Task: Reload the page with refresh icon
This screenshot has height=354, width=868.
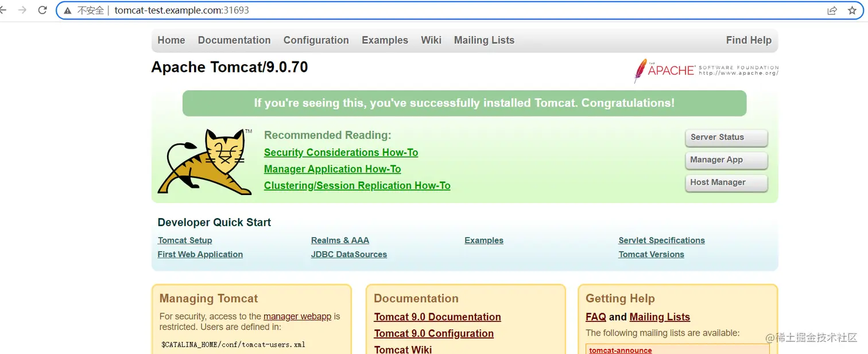Action: 42,10
